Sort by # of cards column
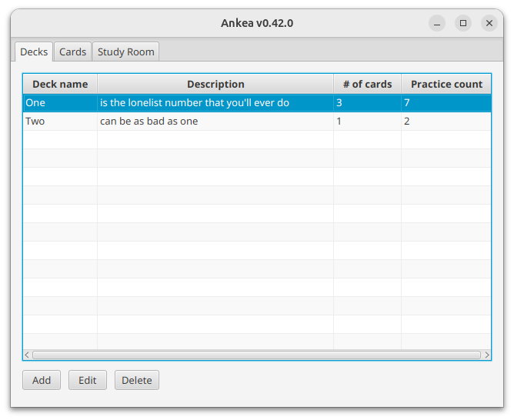 [367, 84]
